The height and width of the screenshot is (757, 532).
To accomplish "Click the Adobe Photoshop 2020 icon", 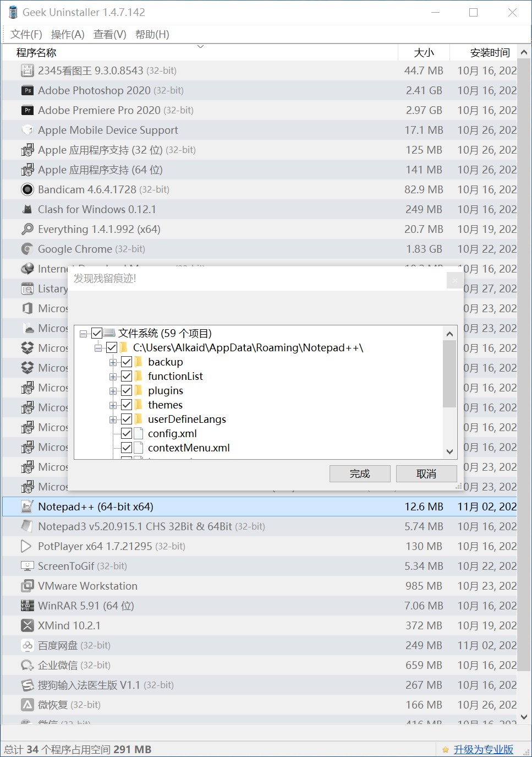I will pos(28,90).
